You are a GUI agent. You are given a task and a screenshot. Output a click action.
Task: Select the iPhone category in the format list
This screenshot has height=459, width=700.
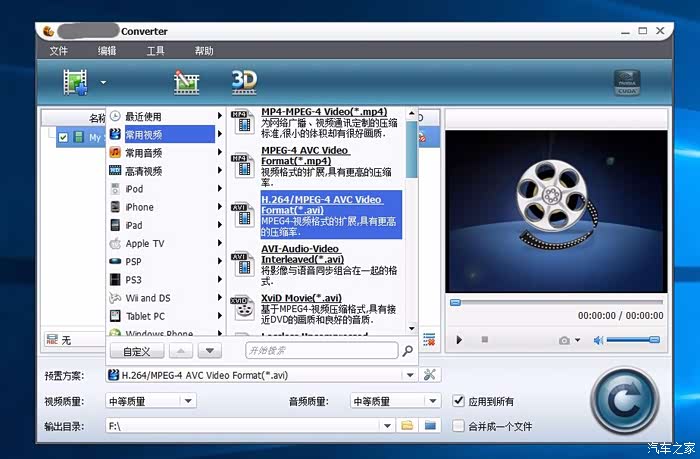(x=139, y=207)
